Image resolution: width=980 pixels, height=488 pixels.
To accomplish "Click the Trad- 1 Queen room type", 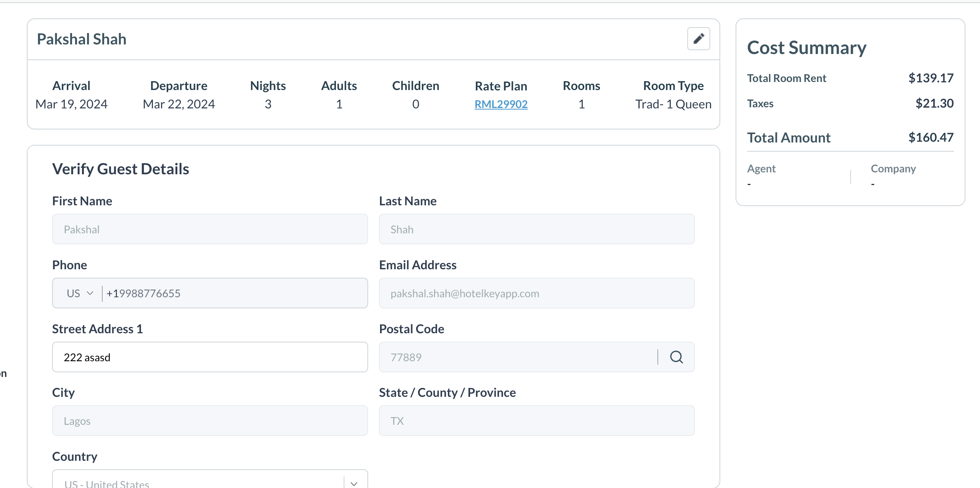I will pos(673,104).
